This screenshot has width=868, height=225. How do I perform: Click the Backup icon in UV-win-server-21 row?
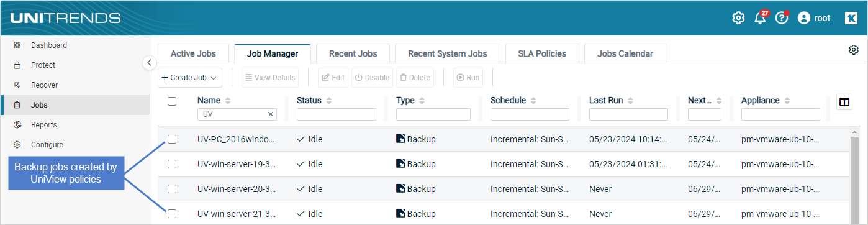[x=400, y=214]
